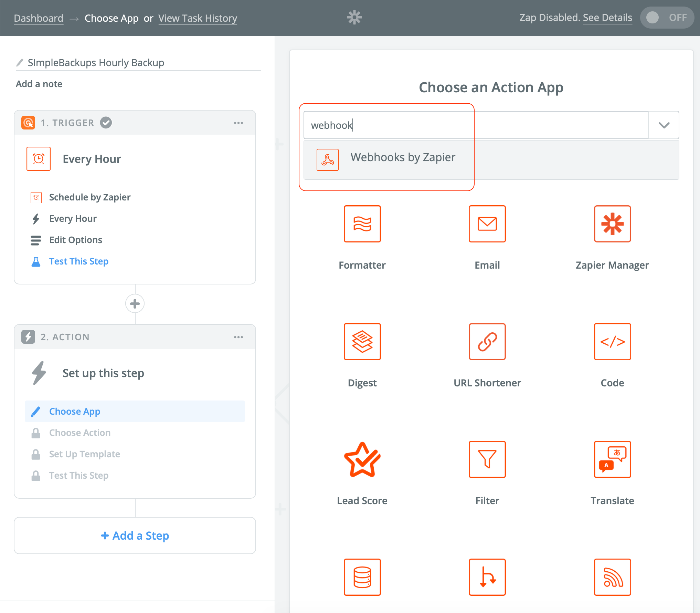Go back to the Dashboard
The height and width of the screenshot is (613, 700).
pos(38,18)
